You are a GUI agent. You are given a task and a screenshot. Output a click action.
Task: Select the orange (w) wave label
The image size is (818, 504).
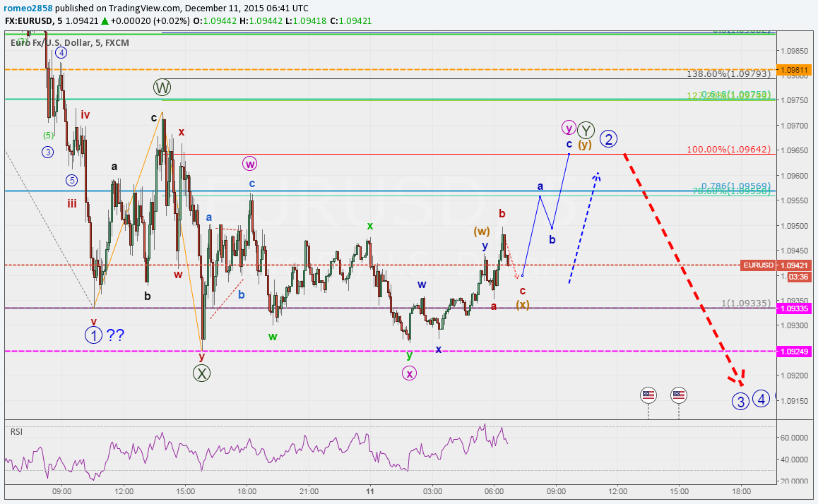tap(482, 231)
